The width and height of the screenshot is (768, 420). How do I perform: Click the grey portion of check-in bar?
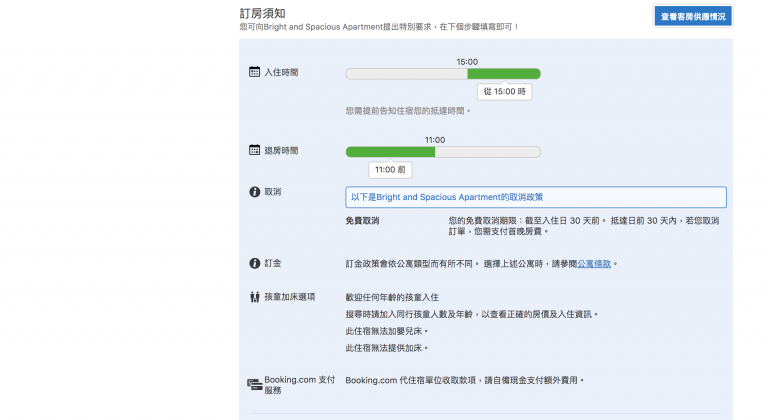pos(405,73)
